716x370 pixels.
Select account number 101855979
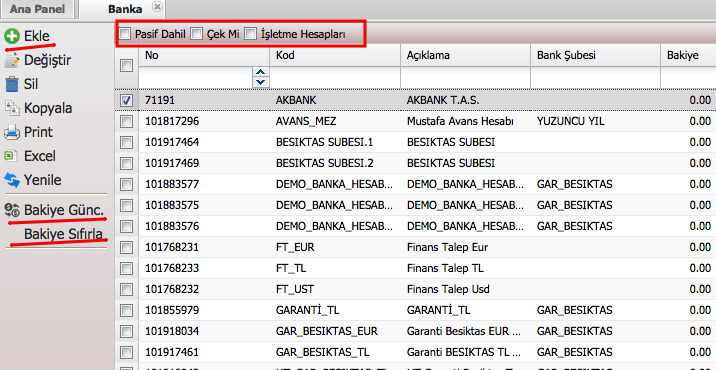click(x=172, y=311)
